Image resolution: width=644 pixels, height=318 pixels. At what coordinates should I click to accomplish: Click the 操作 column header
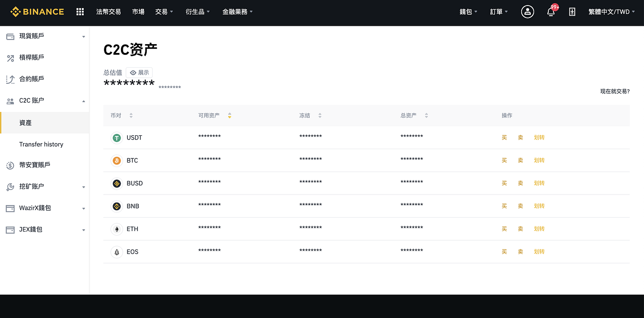507,116
